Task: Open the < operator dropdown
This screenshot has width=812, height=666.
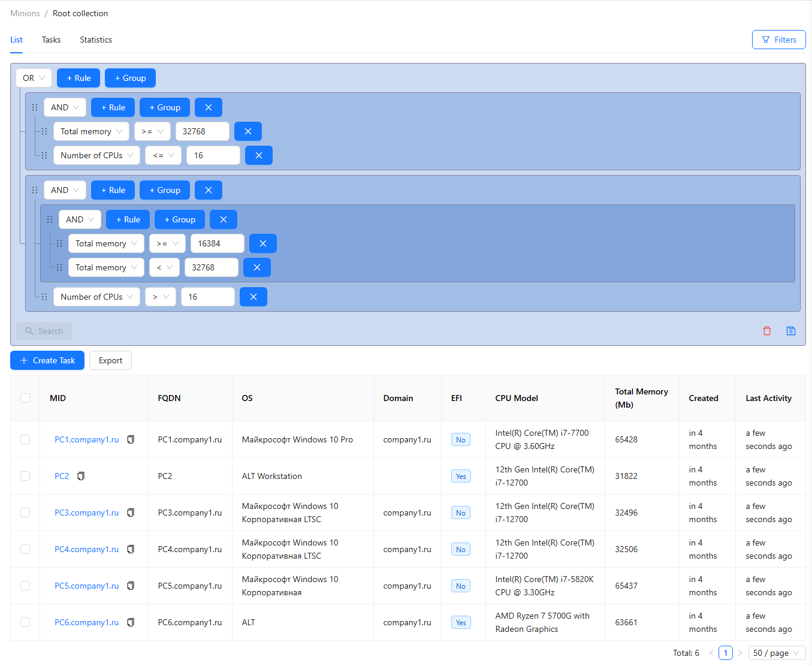Action: [x=164, y=267]
